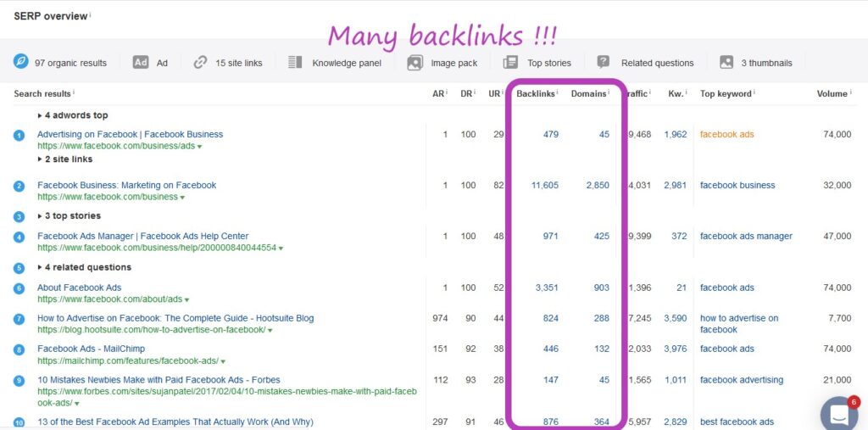Click info icon beside Top keyword header

pyautogui.click(x=754, y=92)
